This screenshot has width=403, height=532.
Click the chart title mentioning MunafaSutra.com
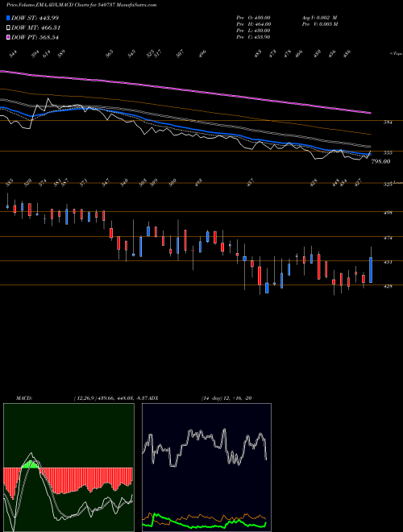point(81,6)
